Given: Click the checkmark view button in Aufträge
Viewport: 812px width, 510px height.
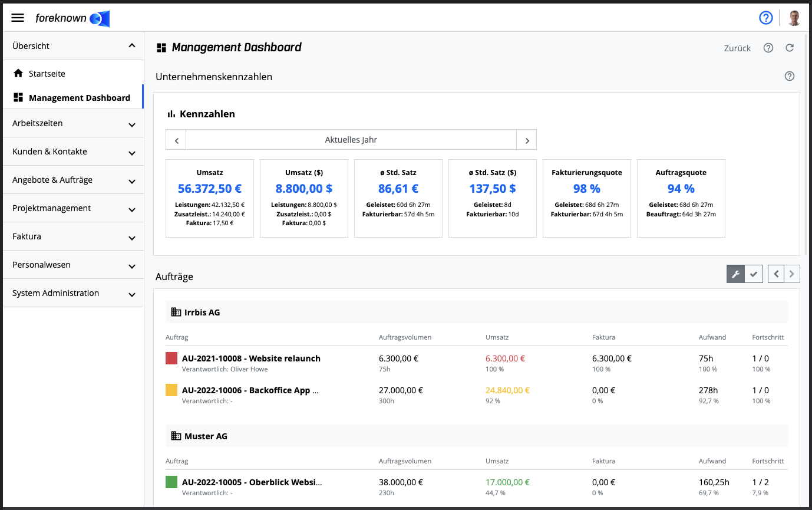Looking at the screenshot, I should point(754,274).
